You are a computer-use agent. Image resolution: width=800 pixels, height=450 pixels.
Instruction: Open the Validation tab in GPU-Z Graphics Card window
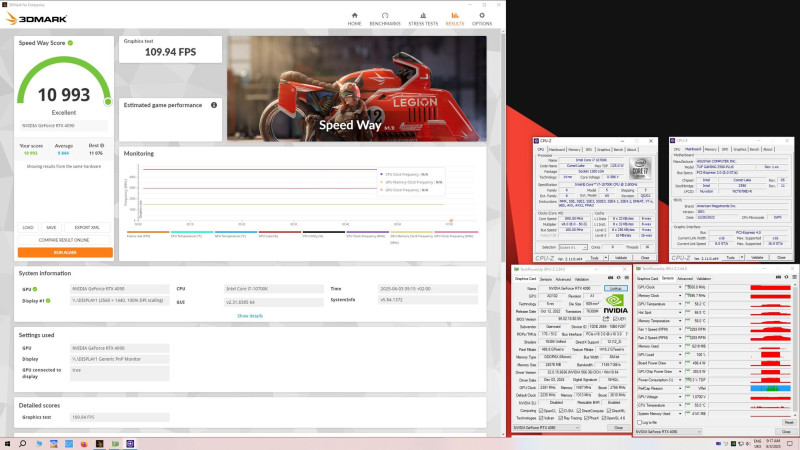click(x=582, y=279)
